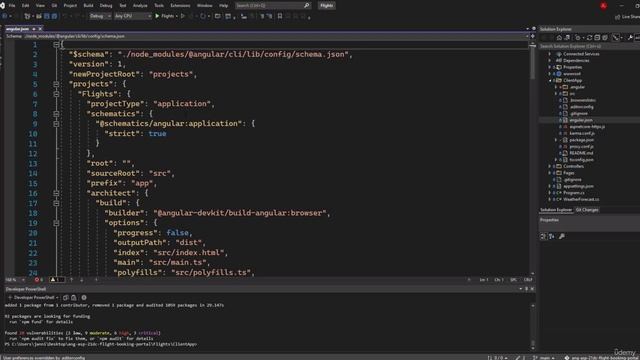
Task: Open the Debug configuration dropdown
Action: [x=100, y=16]
